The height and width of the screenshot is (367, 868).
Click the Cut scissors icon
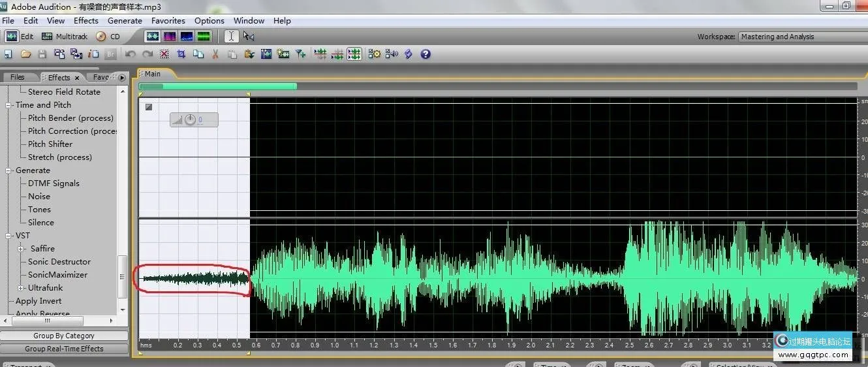point(215,54)
